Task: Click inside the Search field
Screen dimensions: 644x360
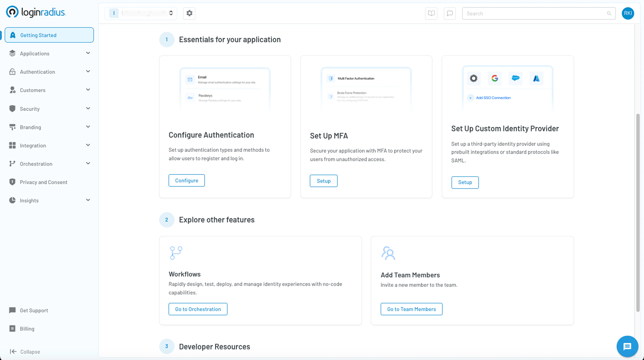Action: (x=525, y=13)
